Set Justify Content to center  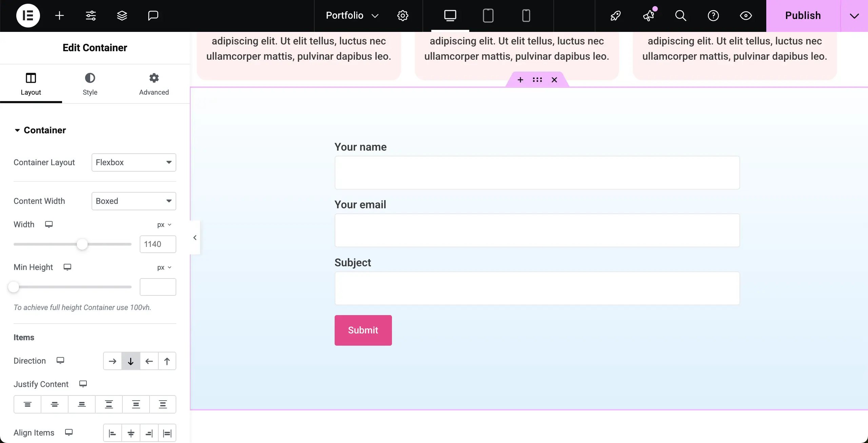point(55,404)
